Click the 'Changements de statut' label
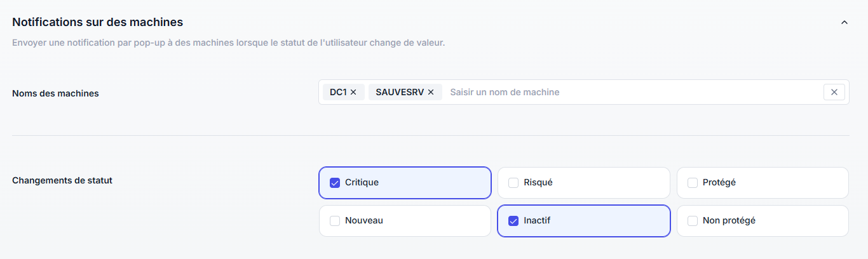The height and width of the screenshot is (259, 868). tap(62, 180)
